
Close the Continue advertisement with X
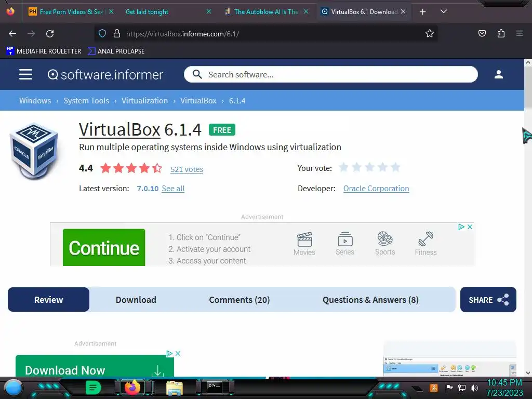pyautogui.click(x=470, y=227)
